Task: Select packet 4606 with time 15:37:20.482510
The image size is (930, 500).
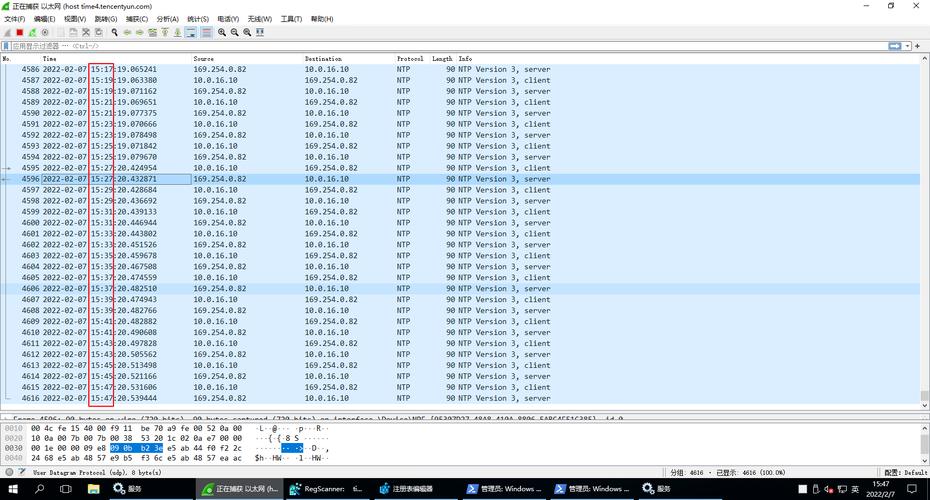Action: [x=460, y=289]
